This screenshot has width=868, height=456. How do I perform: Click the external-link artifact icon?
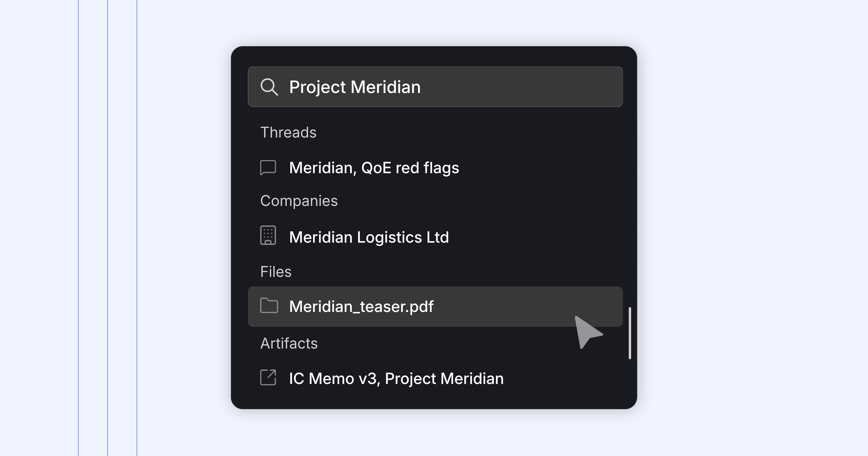268,377
